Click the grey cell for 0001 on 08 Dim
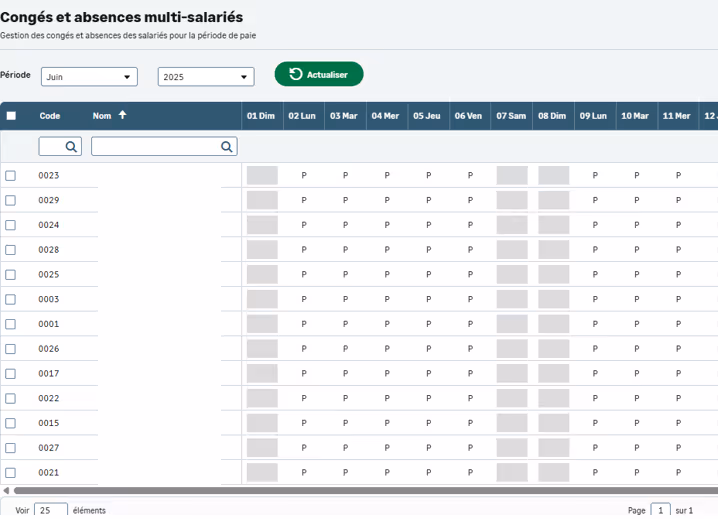The height and width of the screenshot is (519, 718). pos(554,324)
